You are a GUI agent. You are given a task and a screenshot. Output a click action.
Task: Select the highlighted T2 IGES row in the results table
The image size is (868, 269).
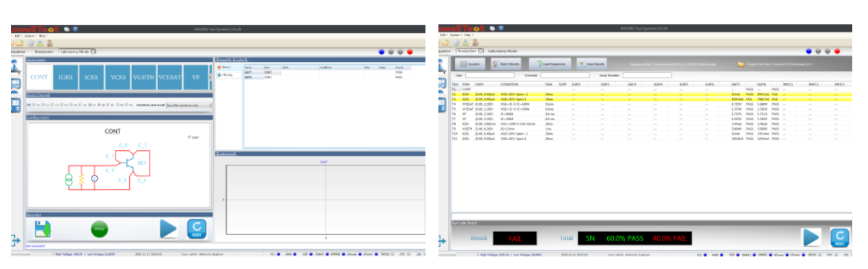click(x=651, y=94)
